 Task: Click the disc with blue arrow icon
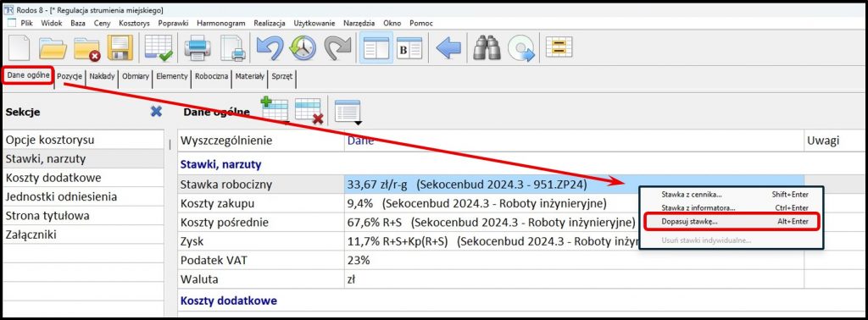coord(522,48)
